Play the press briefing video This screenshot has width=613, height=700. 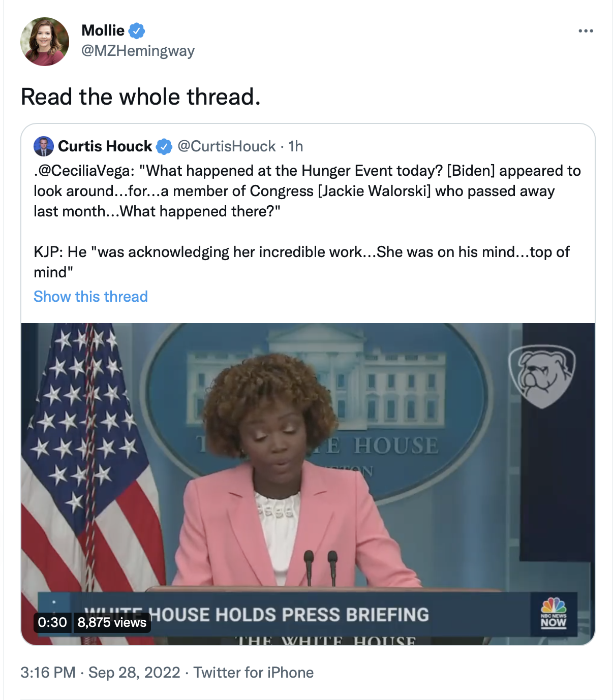point(308,484)
